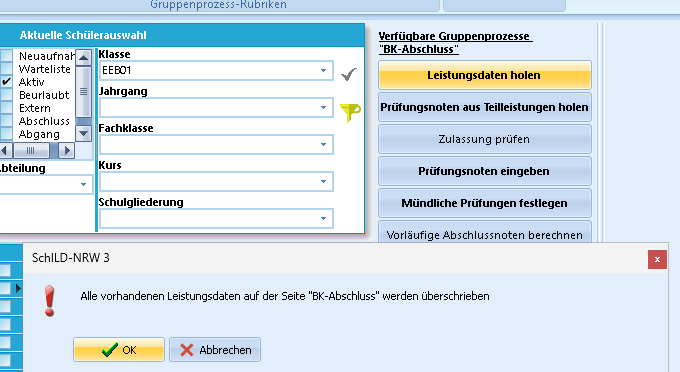
Task: Toggle the Beurlaubt status checkbox
Action: [7, 95]
